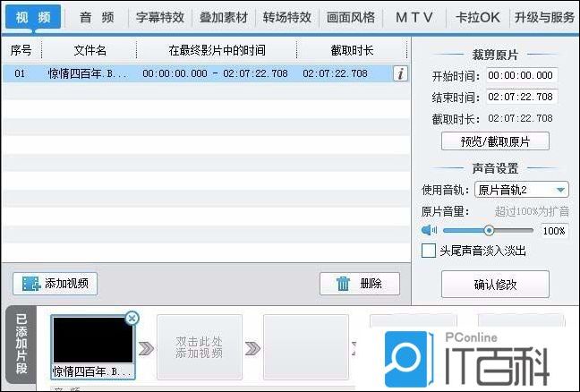Click the 添加视频 button
Image resolution: width=580 pixels, height=392 pixels.
point(55,284)
